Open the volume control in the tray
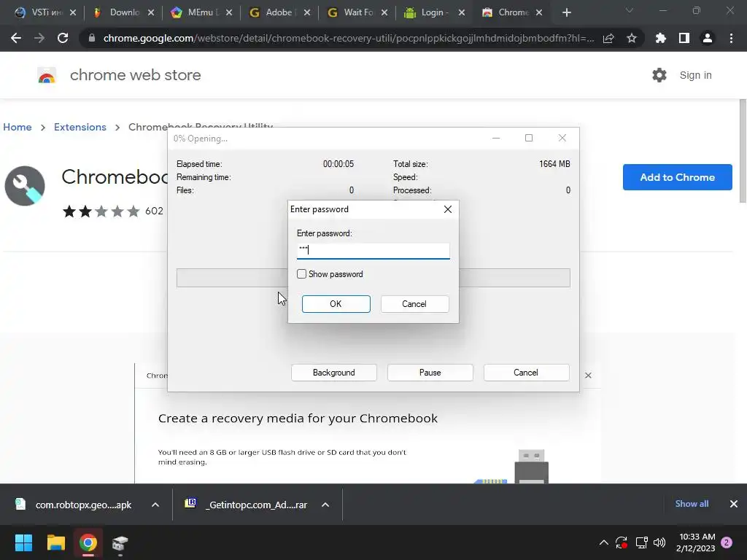The image size is (747, 560). coord(659,542)
